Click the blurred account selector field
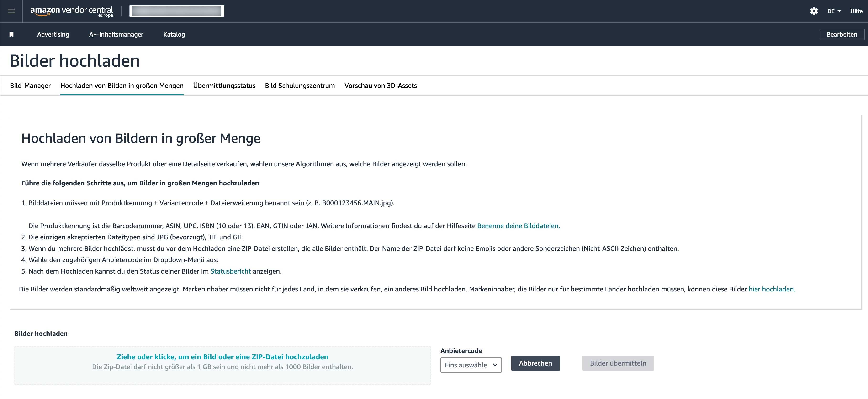 point(177,11)
